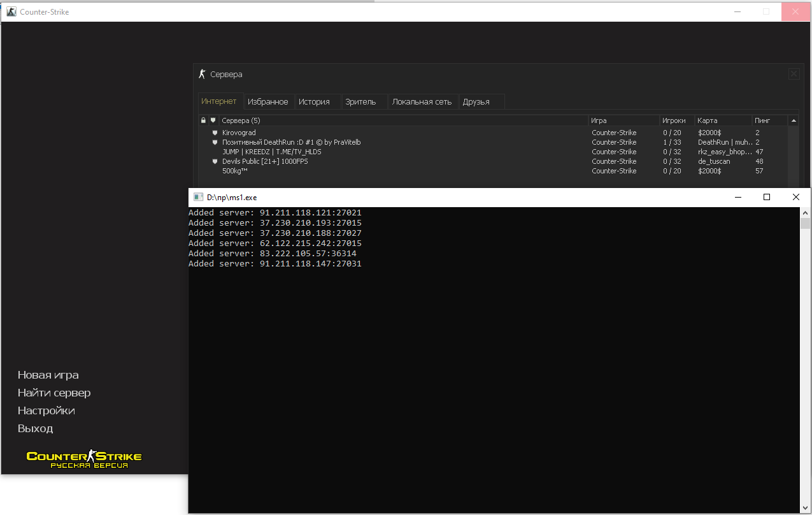812x515 pixels.
Task: Click the ping value 57
Action: click(759, 171)
